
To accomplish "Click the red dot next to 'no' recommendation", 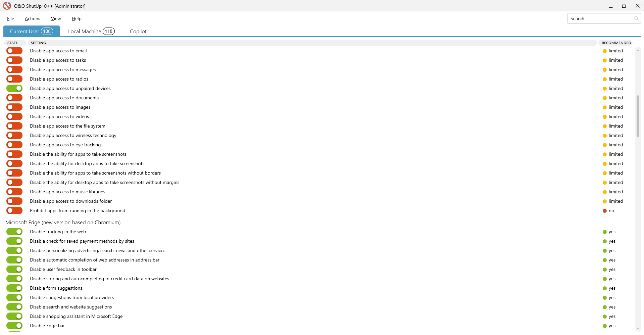I will click(x=605, y=211).
